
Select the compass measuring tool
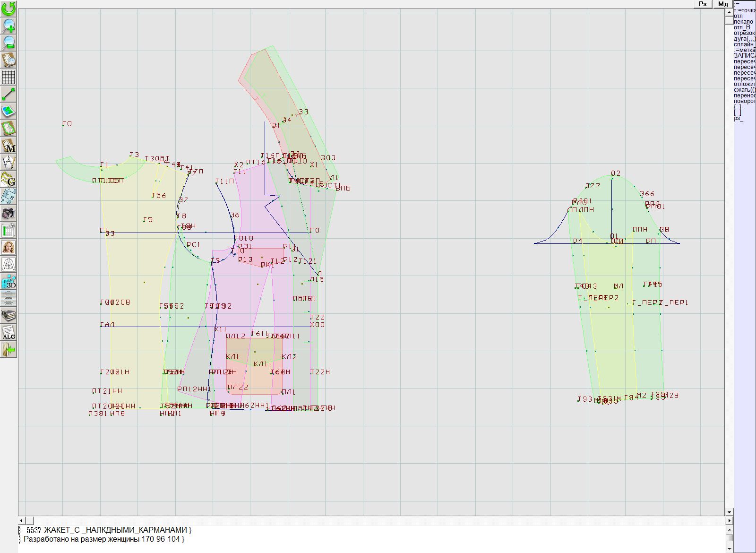[9, 163]
